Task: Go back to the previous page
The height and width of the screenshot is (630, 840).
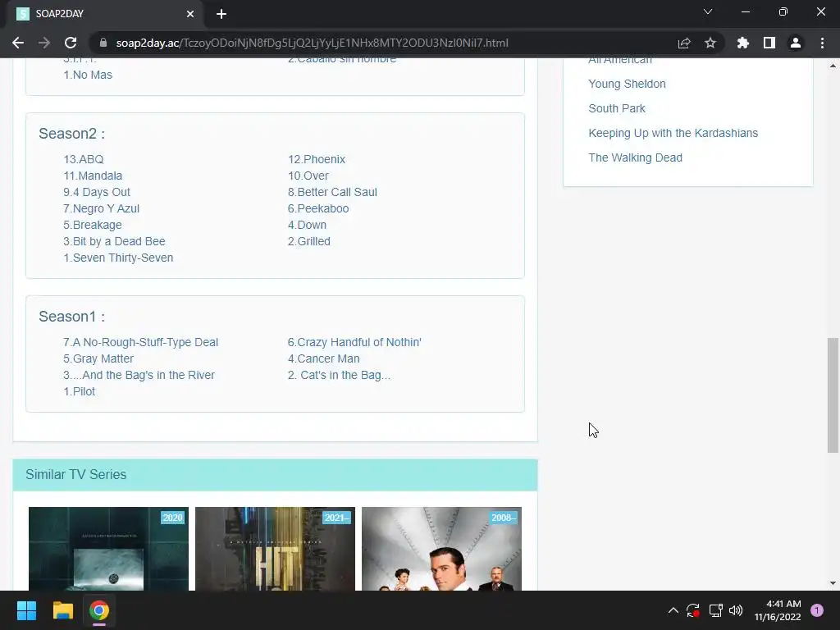Action: tap(18, 43)
